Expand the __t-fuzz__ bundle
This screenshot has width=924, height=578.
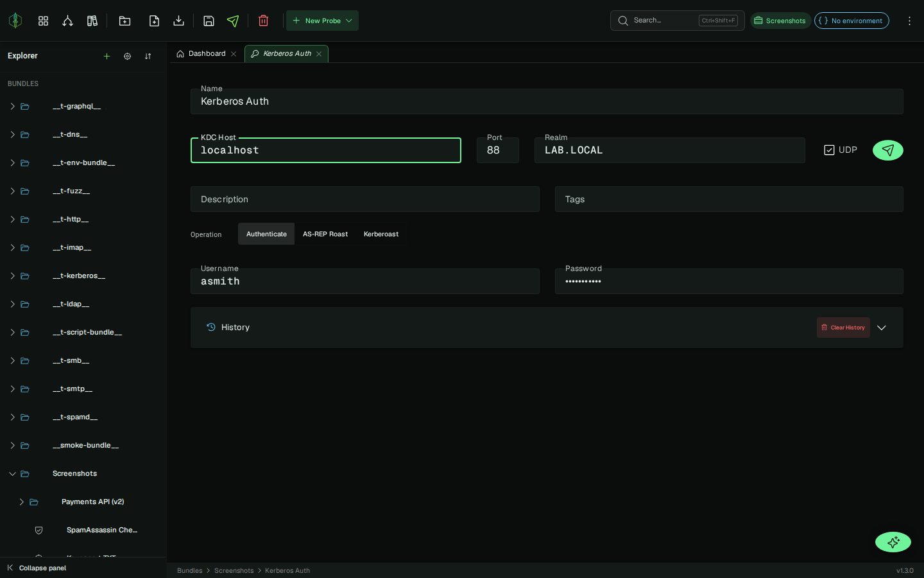click(12, 191)
